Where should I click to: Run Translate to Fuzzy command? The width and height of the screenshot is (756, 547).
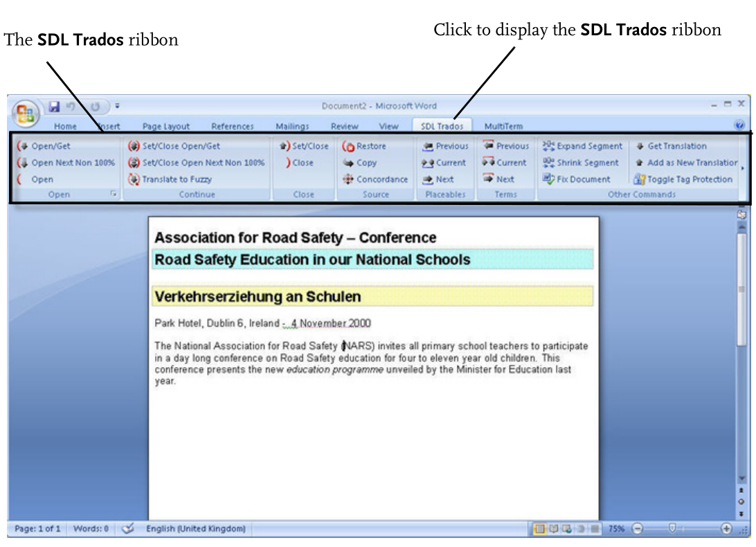click(x=170, y=179)
